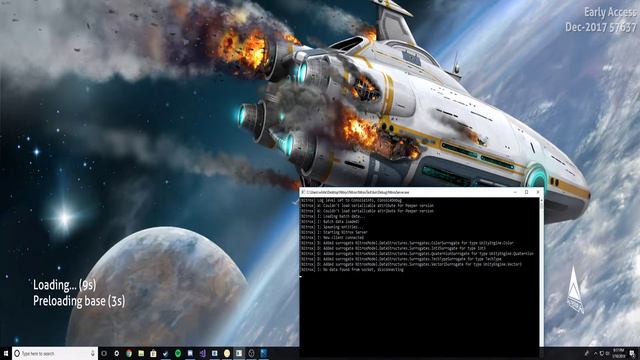
Task: Launch Google Chrome from the taskbar
Action: coord(129,353)
